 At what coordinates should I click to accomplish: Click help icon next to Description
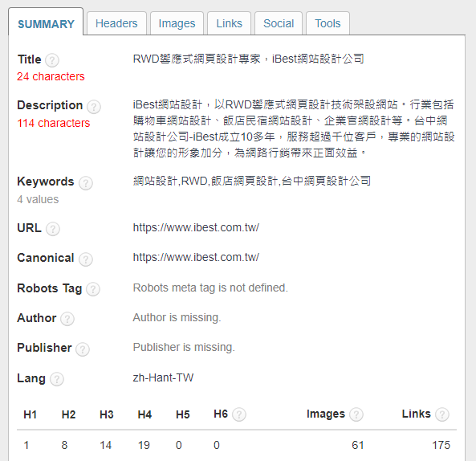pos(94,107)
